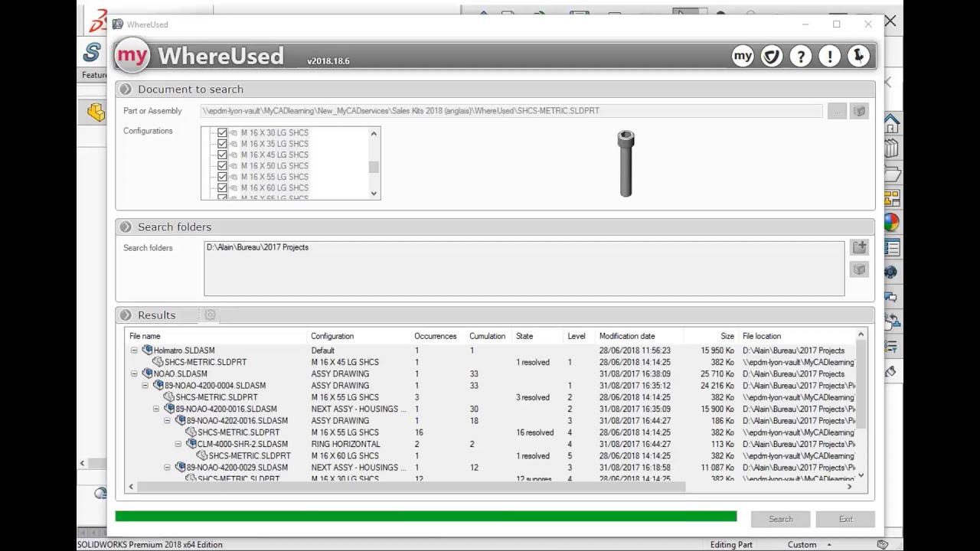Viewport: 980px width, 551px height.
Task: Click part icon of SHCS-METRIC row under Holmatro
Action: (x=158, y=362)
